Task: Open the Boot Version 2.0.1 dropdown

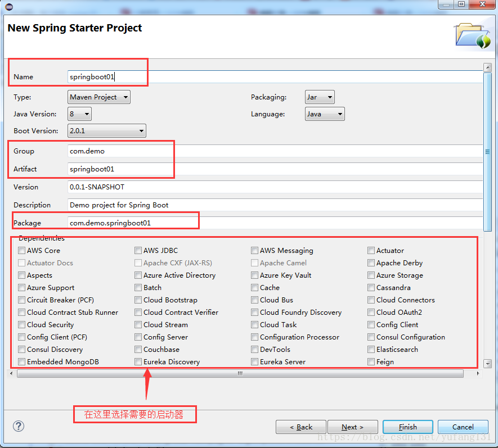Action: point(107,131)
